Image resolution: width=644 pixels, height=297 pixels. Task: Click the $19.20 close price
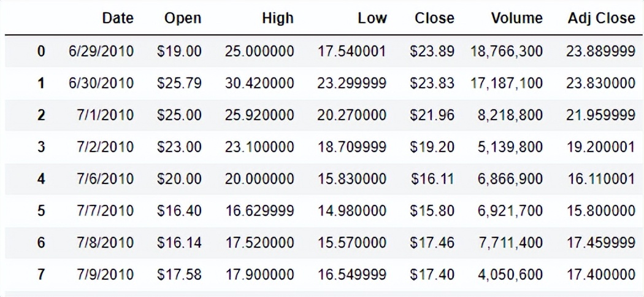pyautogui.click(x=432, y=147)
